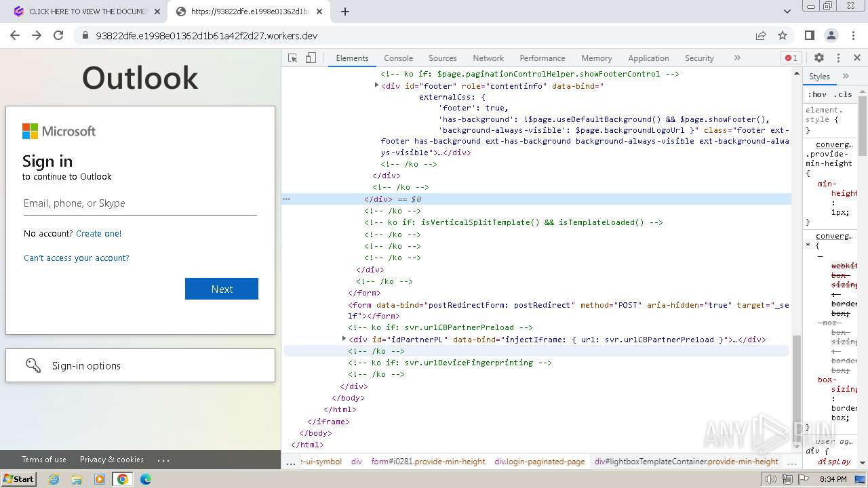The height and width of the screenshot is (488, 868).
Task: Open the Chrome profile avatar
Action: pos(831,35)
